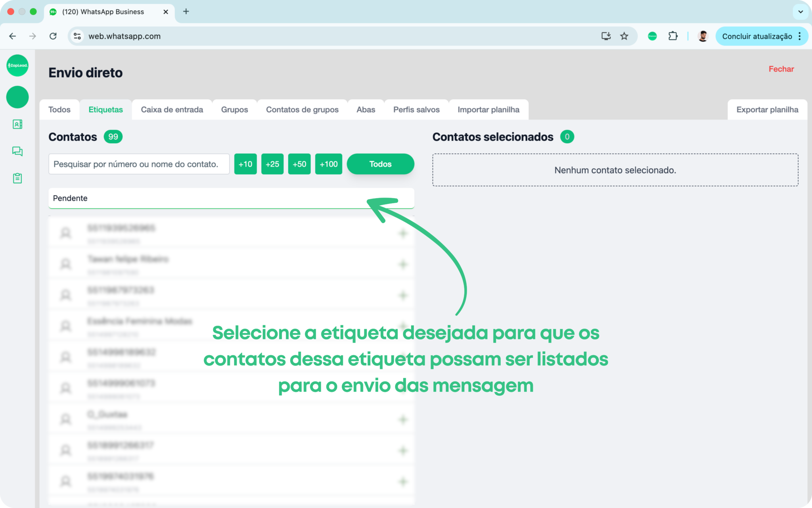Viewport: 812px width, 508px height.
Task: Open the chat bubbles icon in sidebar
Action: (x=17, y=151)
